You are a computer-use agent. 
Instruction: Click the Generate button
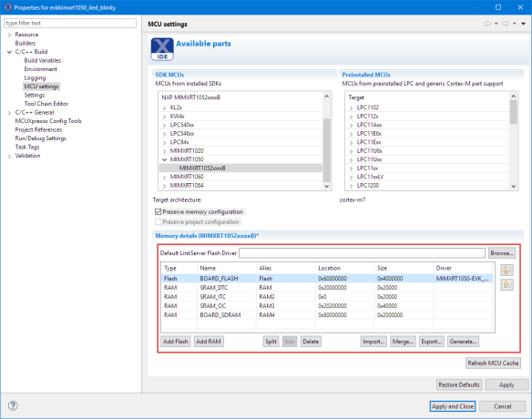(463, 342)
